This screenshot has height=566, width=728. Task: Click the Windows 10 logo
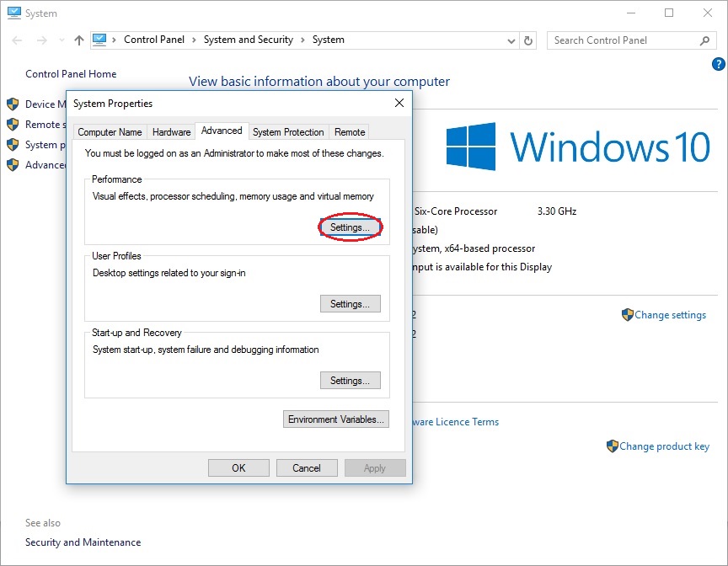pyautogui.click(x=578, y=147)
